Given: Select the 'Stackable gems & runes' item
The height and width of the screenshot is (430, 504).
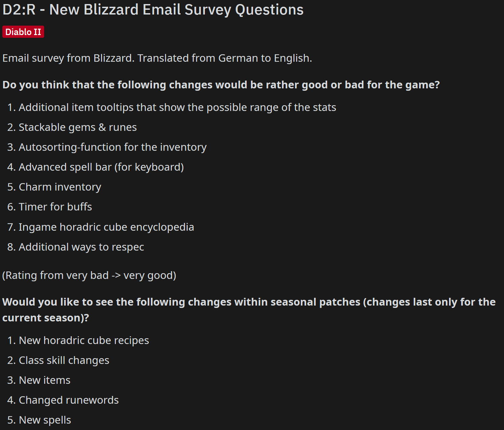Looking at the screenshot, I should 77,127.
